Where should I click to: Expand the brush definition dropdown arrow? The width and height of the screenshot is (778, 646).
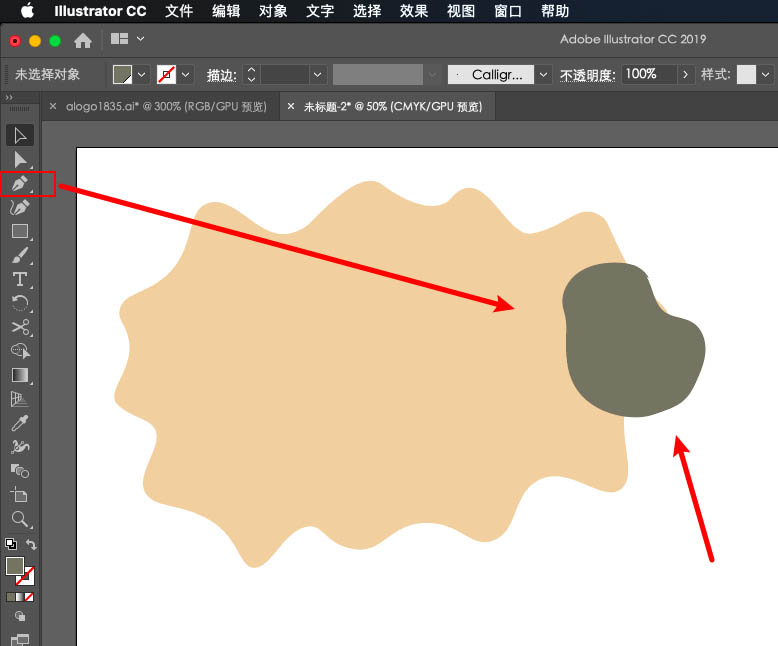click(x=543, y=75)
